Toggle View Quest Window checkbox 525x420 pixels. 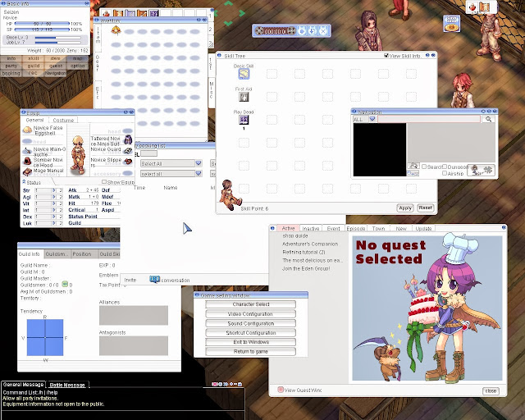tap(281, 390)
